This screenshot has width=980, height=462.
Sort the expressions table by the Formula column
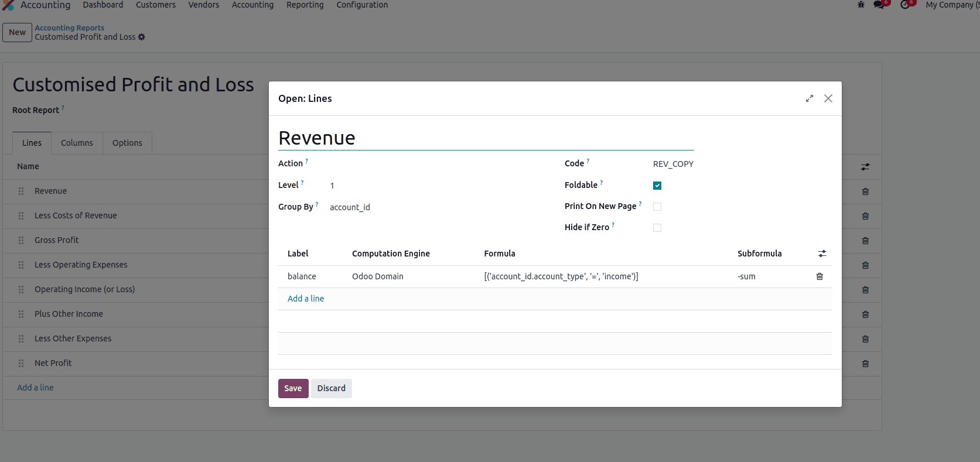500,254
